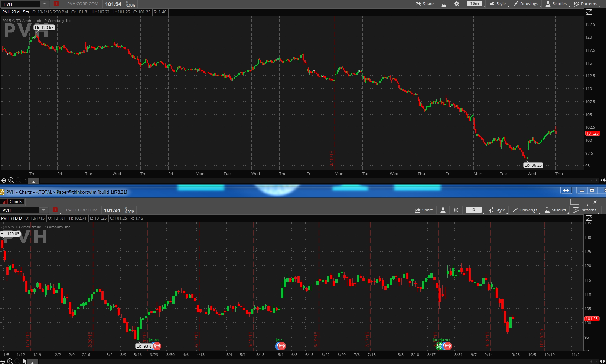Viewport: 606px width, 364px height.
Task: Click the upper chart symbol input field
Action: (21, 4)
